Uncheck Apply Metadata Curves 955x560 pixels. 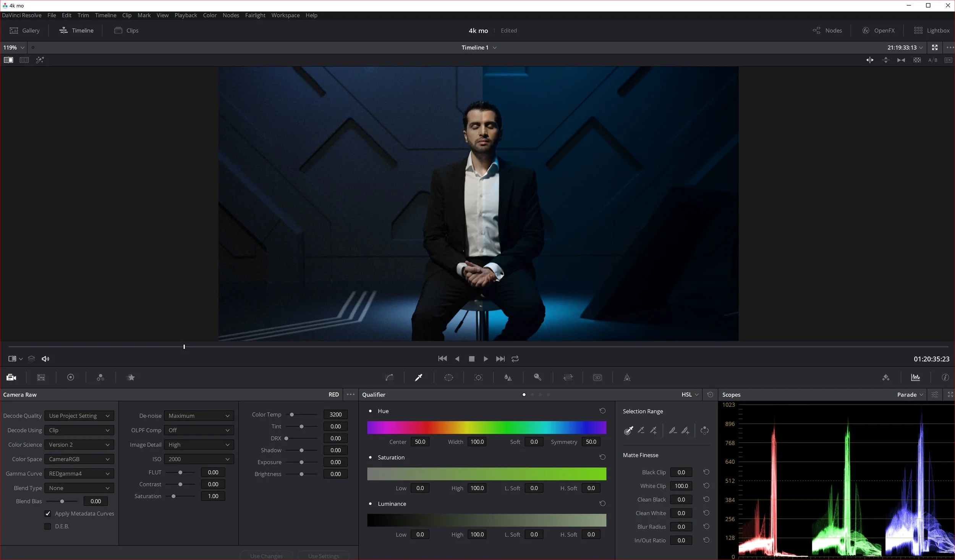[48, 513]
